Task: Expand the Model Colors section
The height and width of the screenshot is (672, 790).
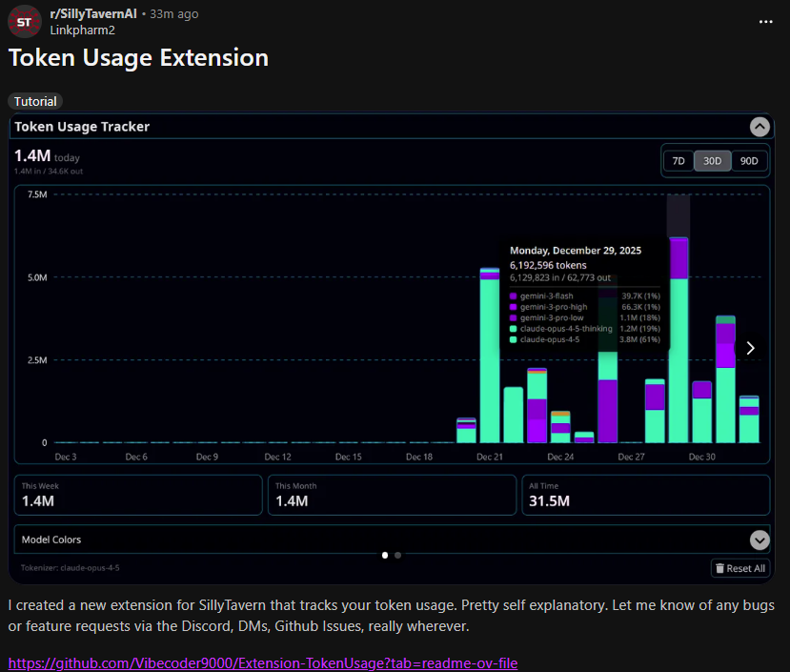Action: pyautogui.click(x=760, y=540)
